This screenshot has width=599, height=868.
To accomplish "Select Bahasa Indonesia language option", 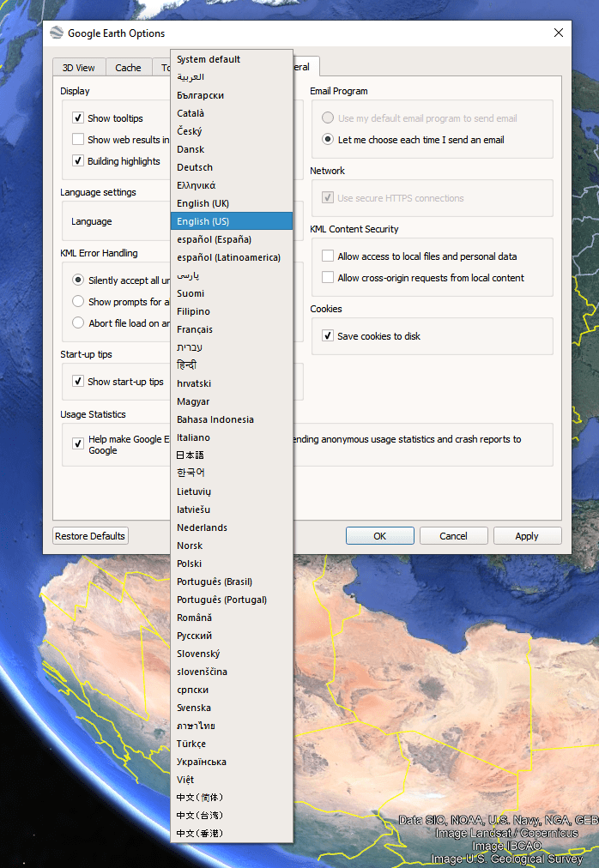I will 232,419.
